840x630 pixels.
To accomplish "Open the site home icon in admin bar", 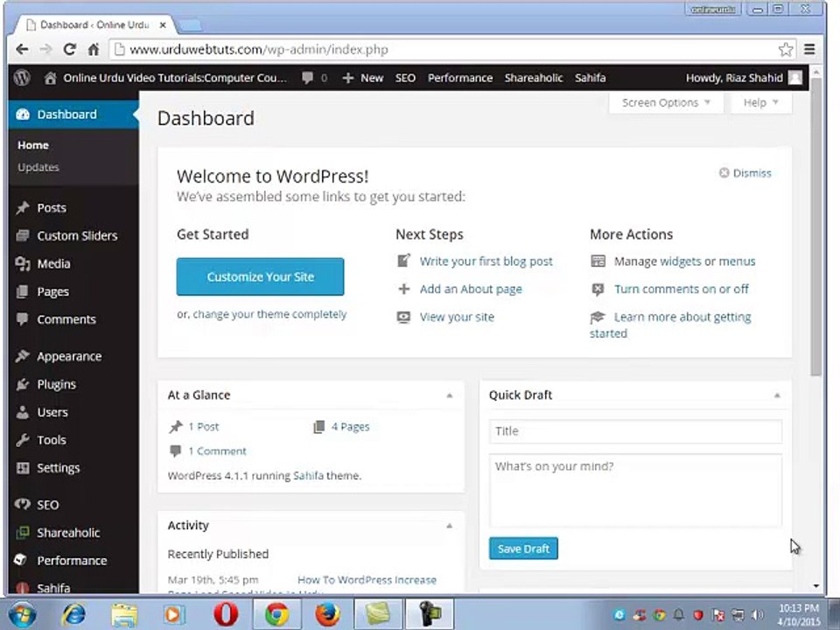I will point(50,78).
